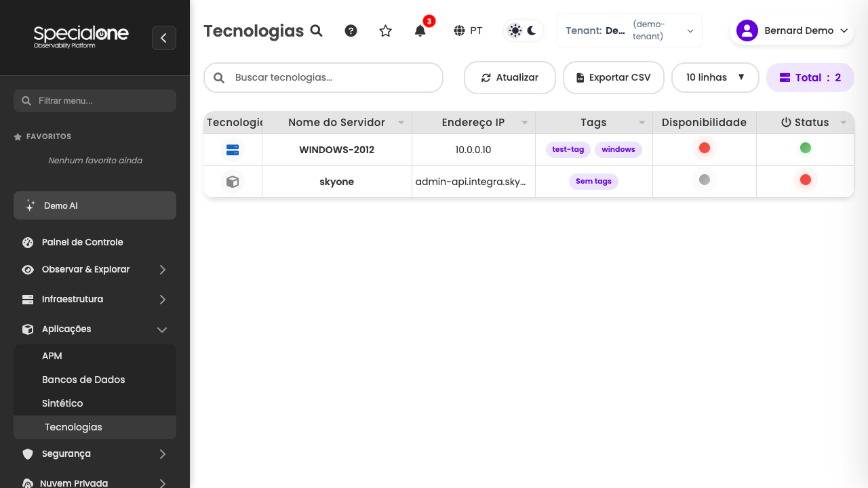Click the IP address 10.0.0.10

(473, 150)
